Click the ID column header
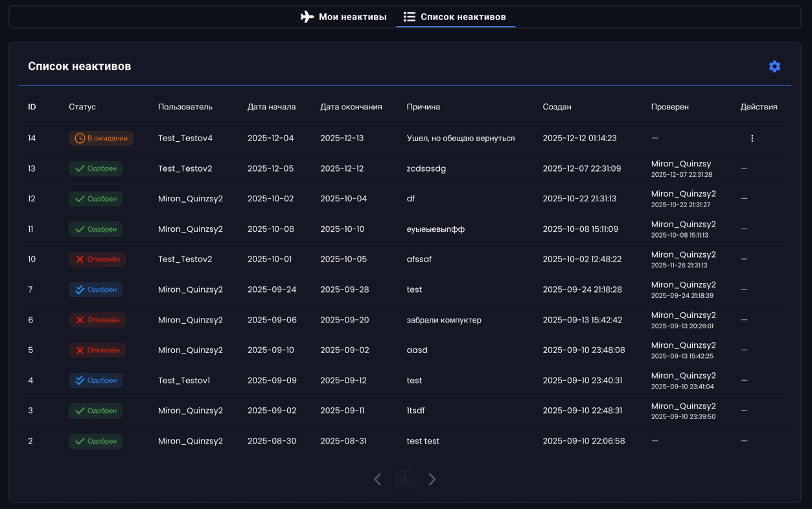The image size is (812, 509). pos(32,107)
